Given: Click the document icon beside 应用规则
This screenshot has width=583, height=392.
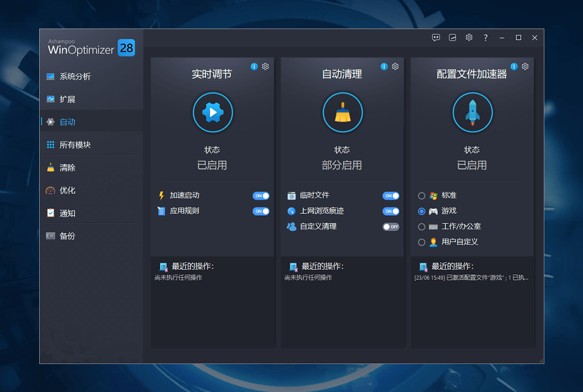Looking at the screenshot, I should (x=161, y=211).
